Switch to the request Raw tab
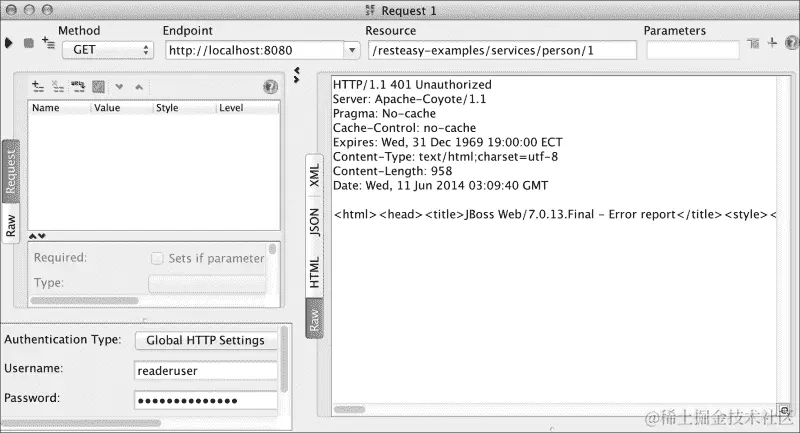The height and width of the screenshot is (433, 800). [11, 224]
